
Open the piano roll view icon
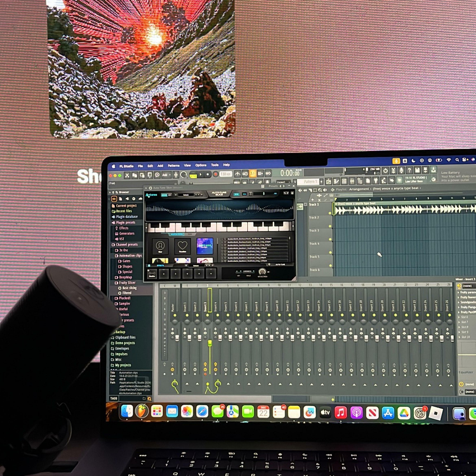[x=336, y=181]
